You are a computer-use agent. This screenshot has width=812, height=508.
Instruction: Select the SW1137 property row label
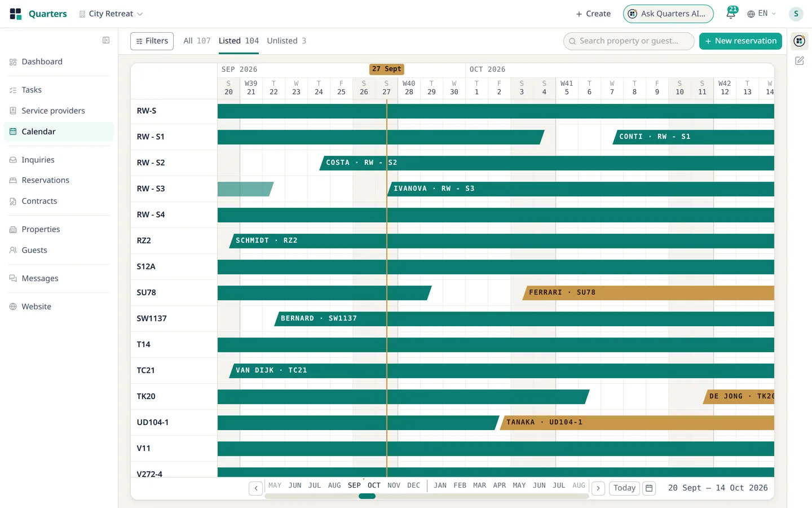point(152,318)
